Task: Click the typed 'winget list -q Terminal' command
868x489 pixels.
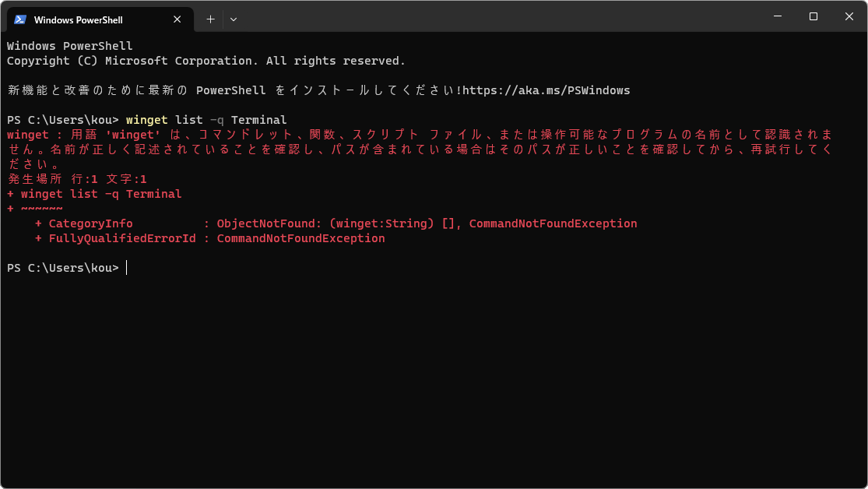Action: pos(206,120)
